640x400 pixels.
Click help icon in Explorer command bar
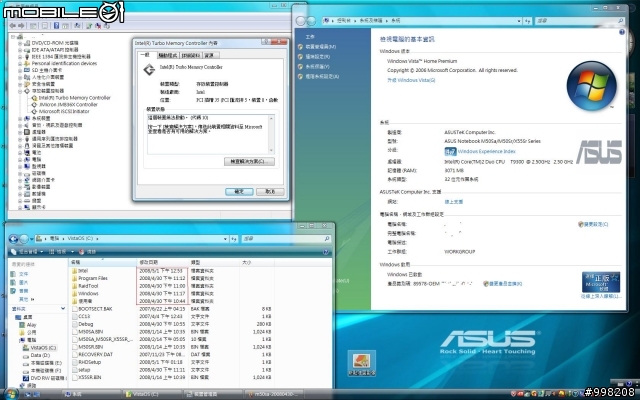(326, 252)
